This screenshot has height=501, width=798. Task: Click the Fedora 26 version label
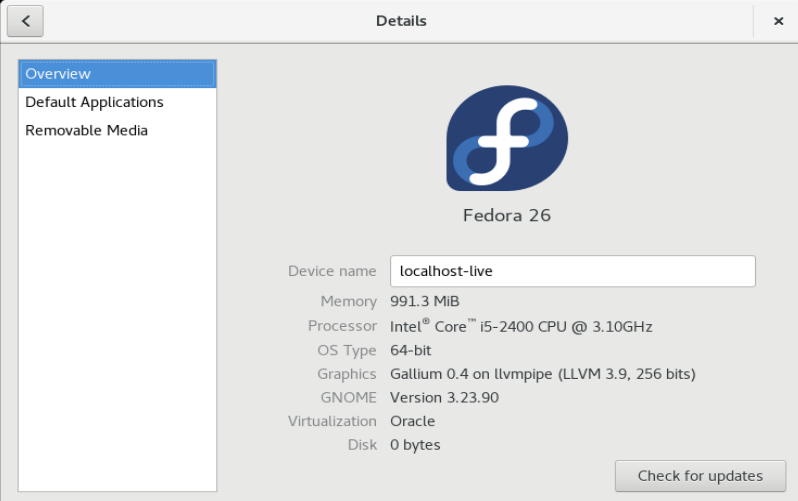pos(507,215)
